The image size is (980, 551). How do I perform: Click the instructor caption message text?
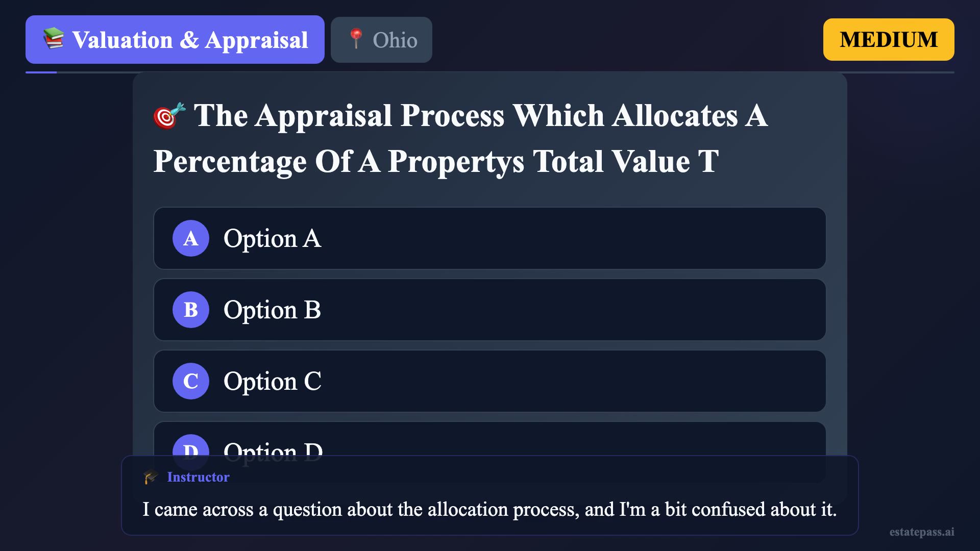[489, 509]
